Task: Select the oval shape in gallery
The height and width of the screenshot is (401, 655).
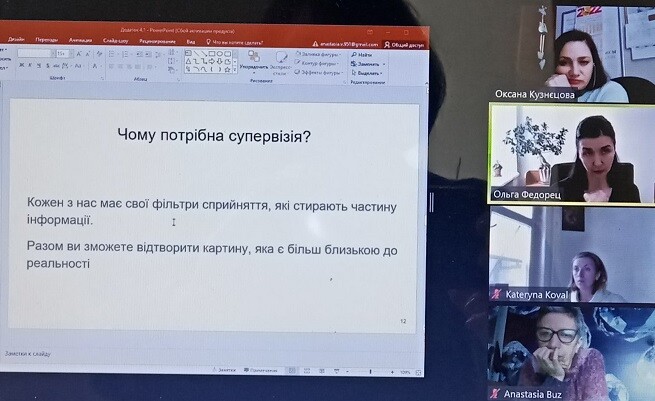Action: [220, 53]
